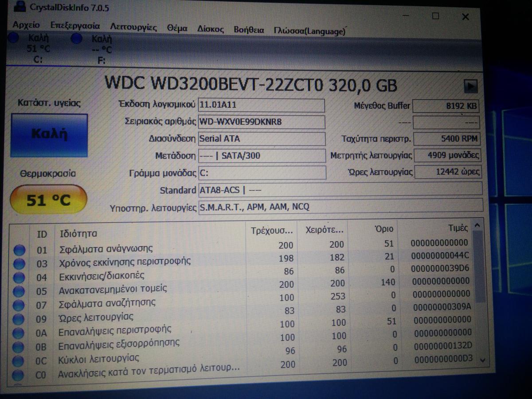Viewport: 532px width, 399px height.
Task: Open the Λειτουργίες menu
Action: (x=133, y=27)
